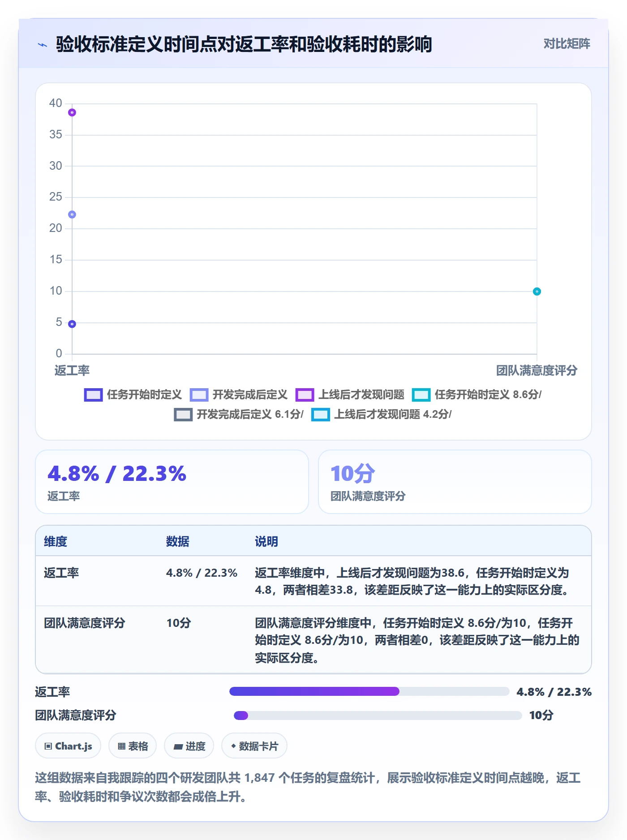Click the 返工率 progress bar

(369, 691)
